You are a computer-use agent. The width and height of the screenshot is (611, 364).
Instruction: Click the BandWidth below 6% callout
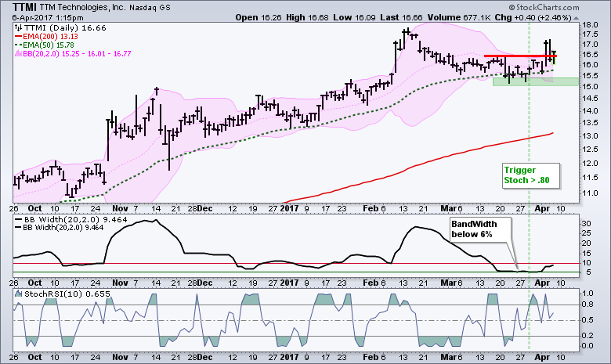(x=480, y=229)
